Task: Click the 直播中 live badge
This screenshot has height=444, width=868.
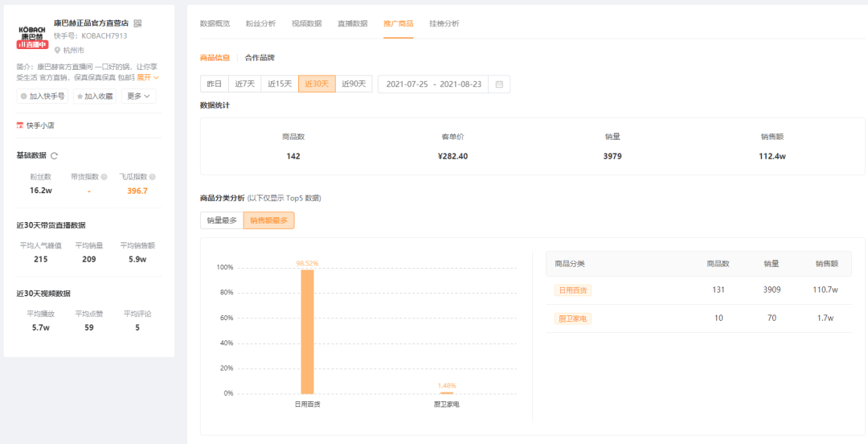Action: coord(32,44)
